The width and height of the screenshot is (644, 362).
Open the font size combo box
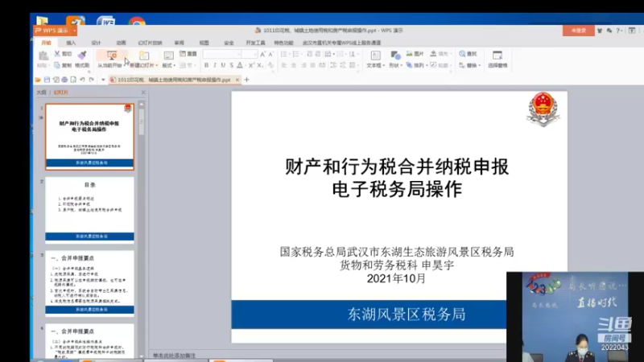250,54
